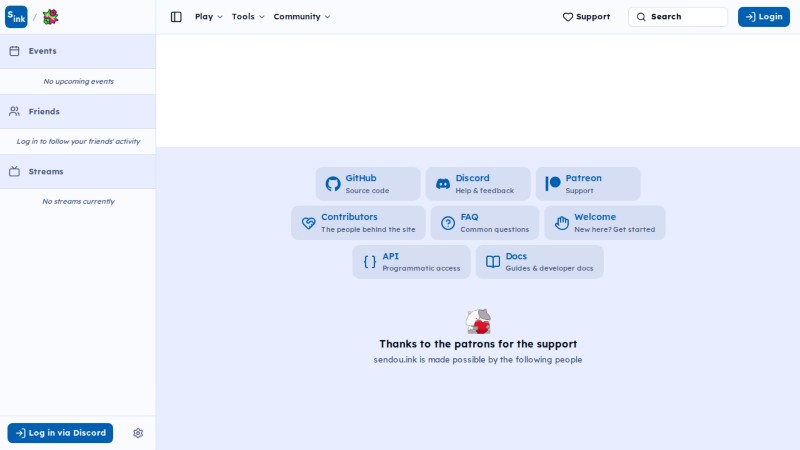800x450 pixels.
Task: Click the red flower Splatoon game icon
Action: click(x=50, y=17)
